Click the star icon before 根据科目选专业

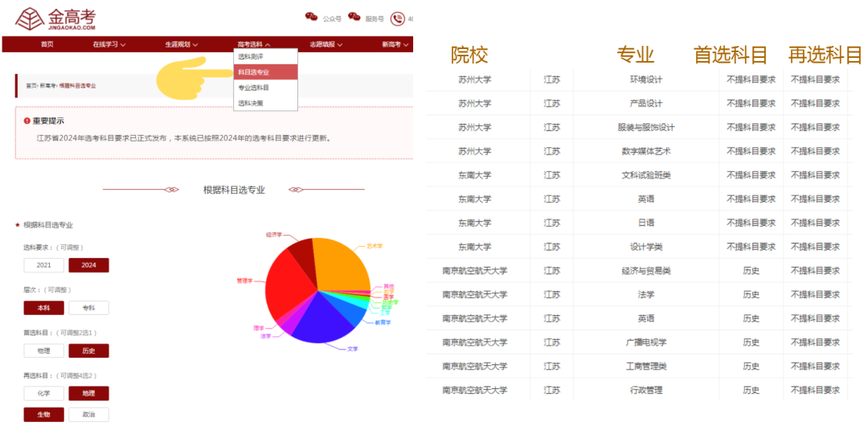click(x=18, y=225)
